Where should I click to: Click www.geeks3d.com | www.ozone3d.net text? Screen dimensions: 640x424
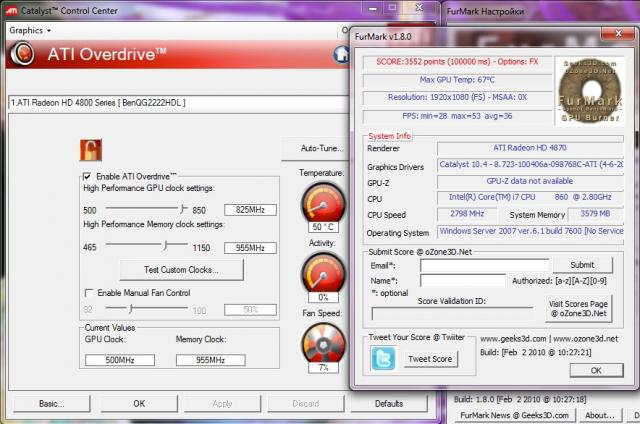(x=549, y=339)
